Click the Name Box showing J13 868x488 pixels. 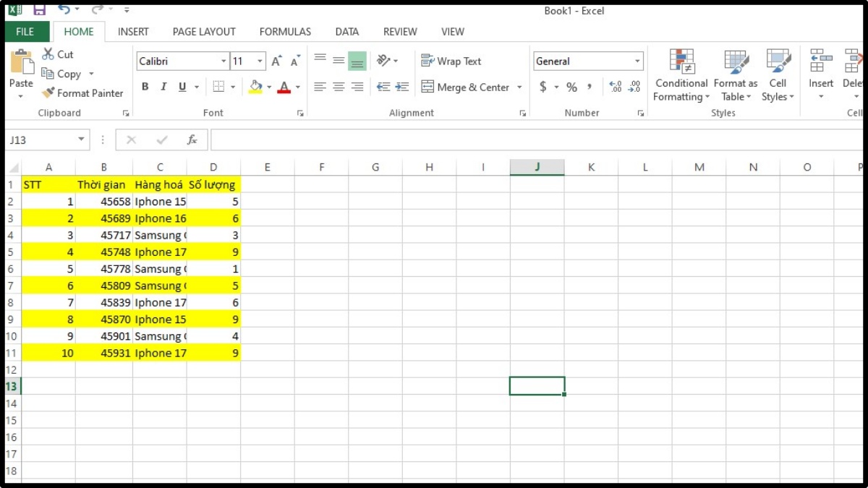48,140
